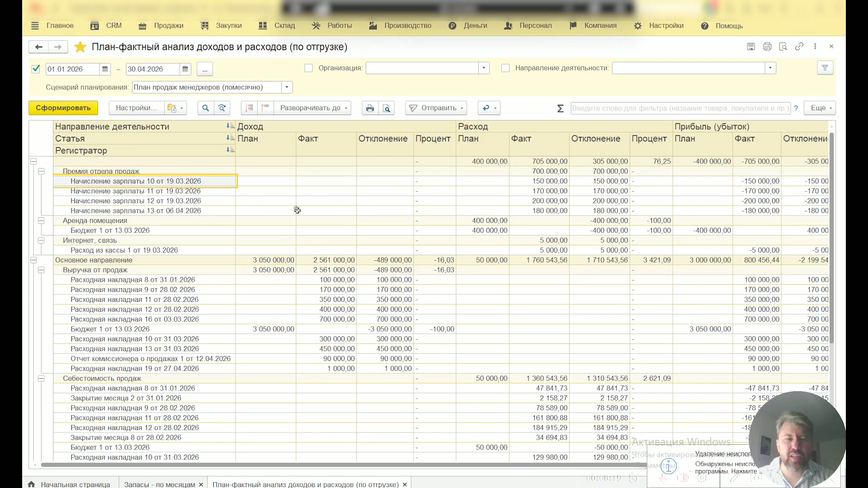This screenshot has width=868, height=488.
Task: Click the print icon in report toolbar
Action: [x=370, y=108]
